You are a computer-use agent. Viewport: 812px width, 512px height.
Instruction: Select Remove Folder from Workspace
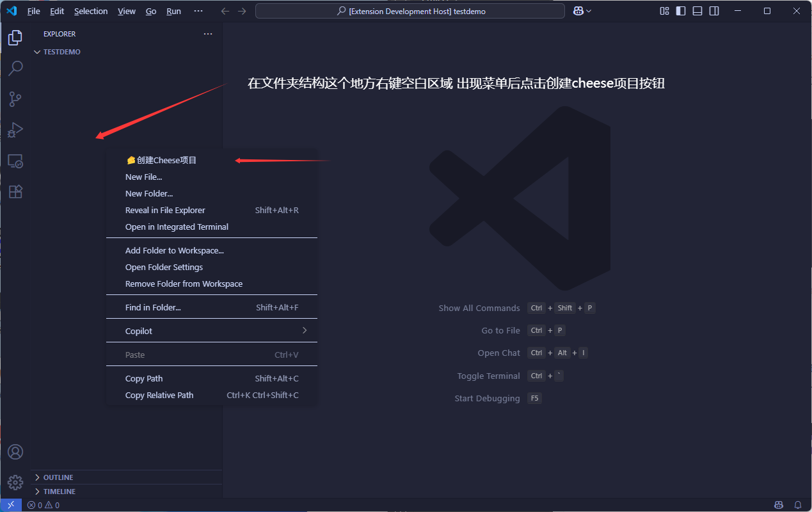[212, 284]
